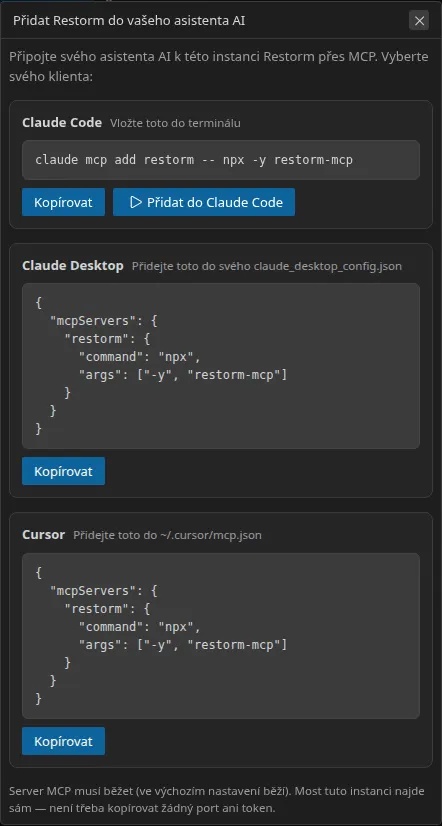Click the footer note about Server MCP
This screenshot has width=442, height=826.
(x=217, y=799)
